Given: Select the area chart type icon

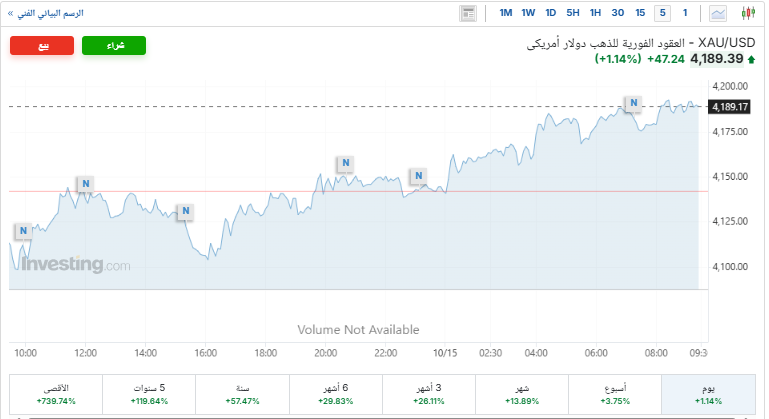Looking at the screenshot, I should (718, 13).
